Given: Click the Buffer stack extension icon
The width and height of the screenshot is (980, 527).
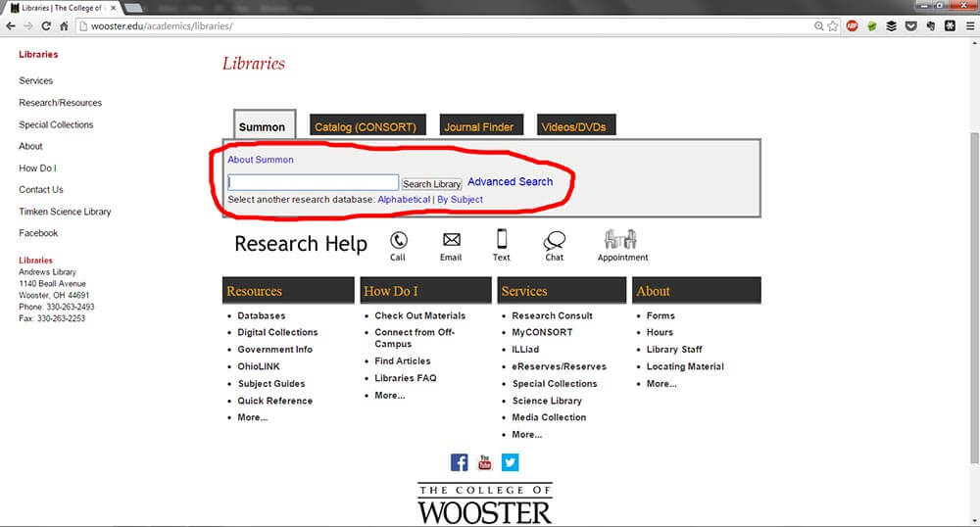Looking at the screenshot, I should (x=892, y=26).
